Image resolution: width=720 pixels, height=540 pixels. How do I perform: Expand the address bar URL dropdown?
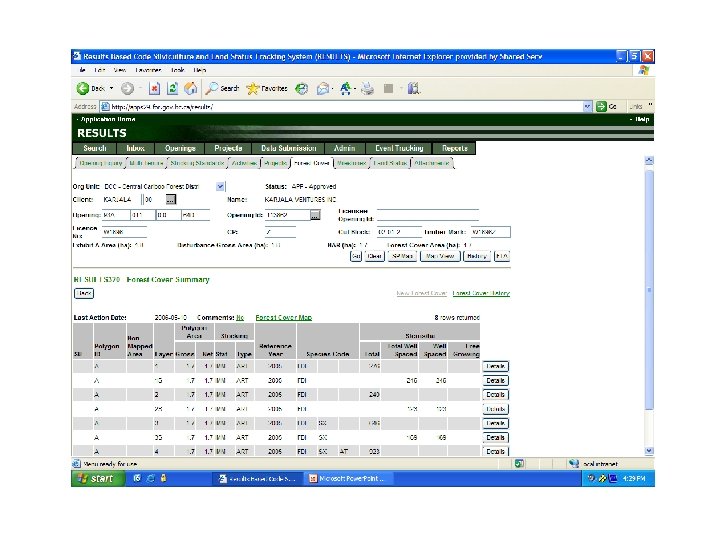587,105
